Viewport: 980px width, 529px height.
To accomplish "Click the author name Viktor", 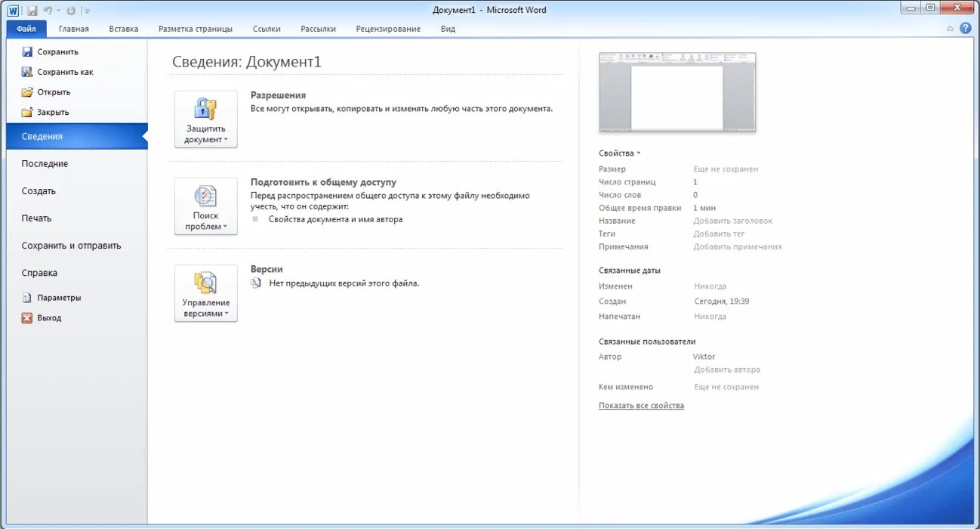I will (x=704, y=357).
